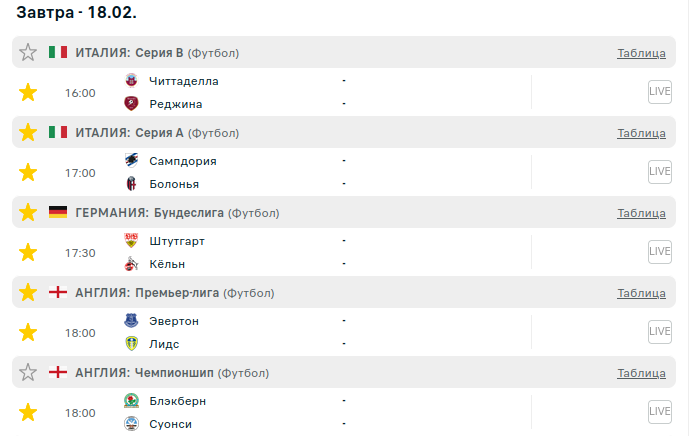Open Таблица link for England Premier League
Image resolution: width=689 pixels, height=436 pixels.
(641, 293)
